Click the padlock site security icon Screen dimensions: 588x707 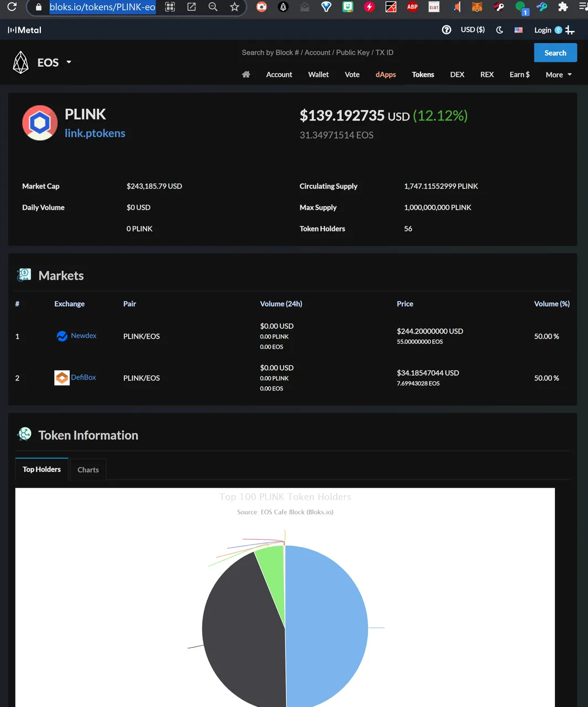point(38,7)
